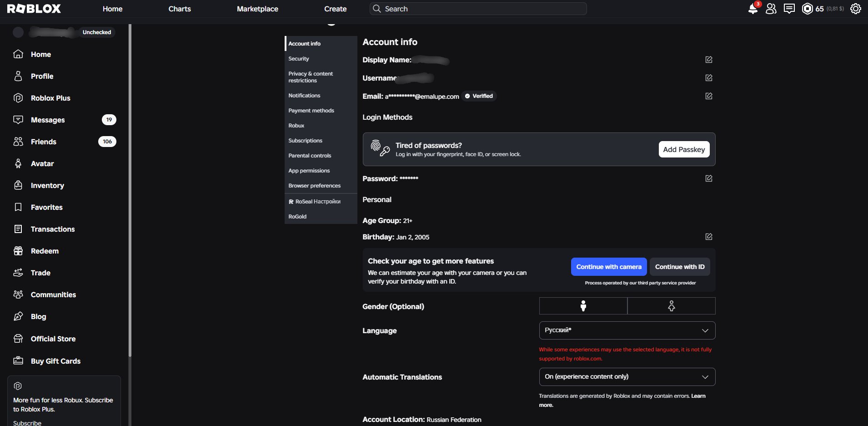Click the Home icon in the sidebar

18,54
